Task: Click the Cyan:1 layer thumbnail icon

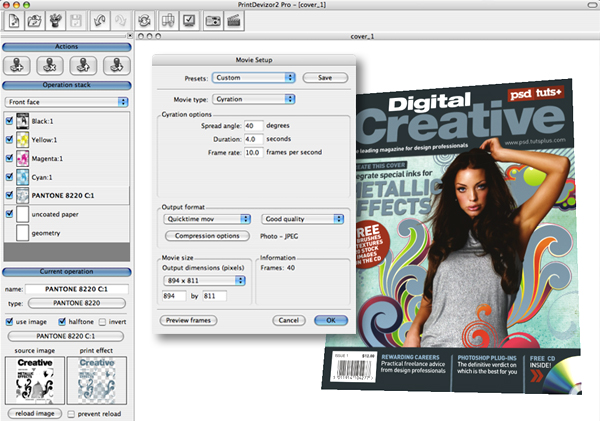Action: coord(23,177)
